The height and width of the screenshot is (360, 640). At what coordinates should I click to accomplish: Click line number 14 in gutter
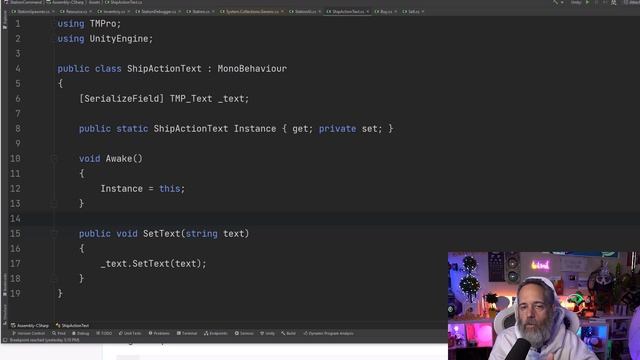[x=15, y=219]
